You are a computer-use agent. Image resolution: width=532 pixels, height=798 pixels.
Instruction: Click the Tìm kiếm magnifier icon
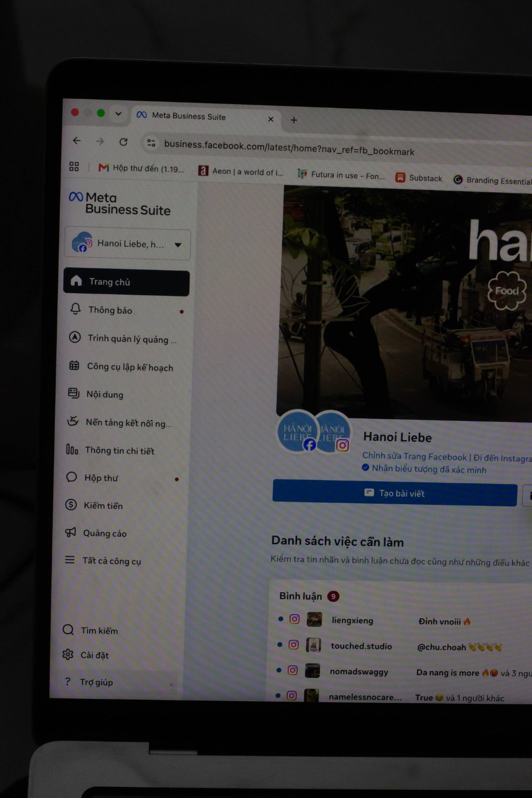pyautogui.click(x=68, y=629)
